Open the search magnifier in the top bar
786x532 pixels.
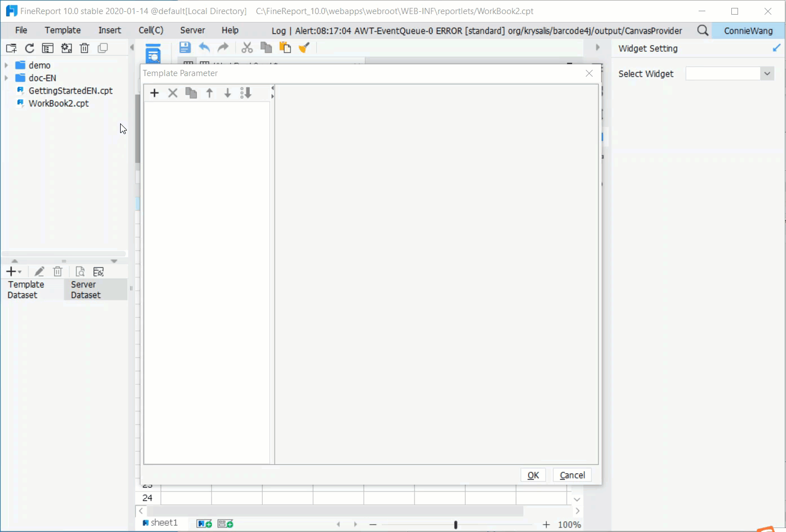[x=703, y=30]
